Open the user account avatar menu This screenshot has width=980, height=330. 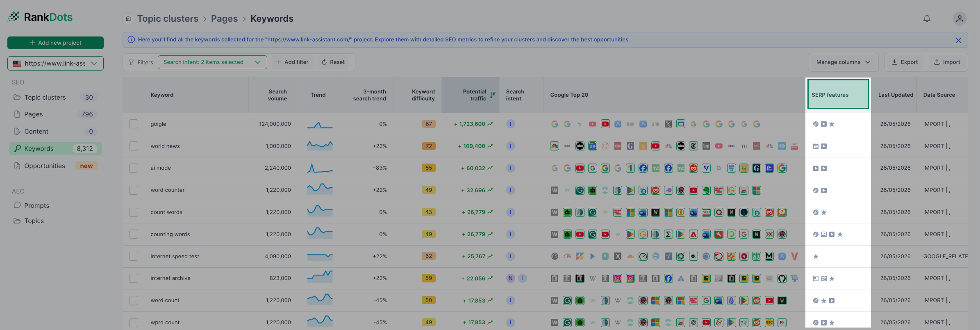click(x=960, y=18)
